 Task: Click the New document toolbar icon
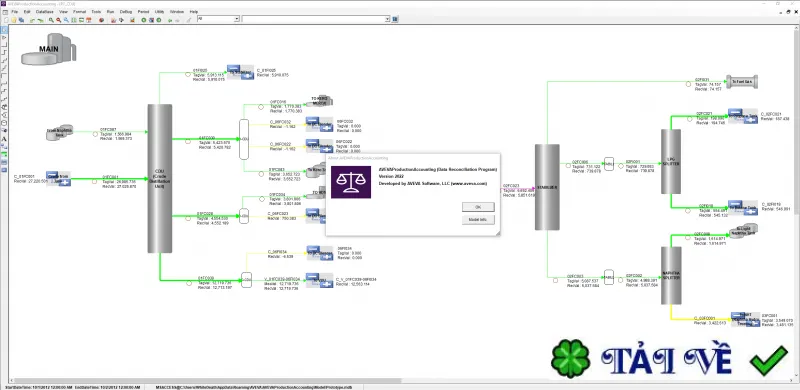pyautogui.click(x=6, y=20)
